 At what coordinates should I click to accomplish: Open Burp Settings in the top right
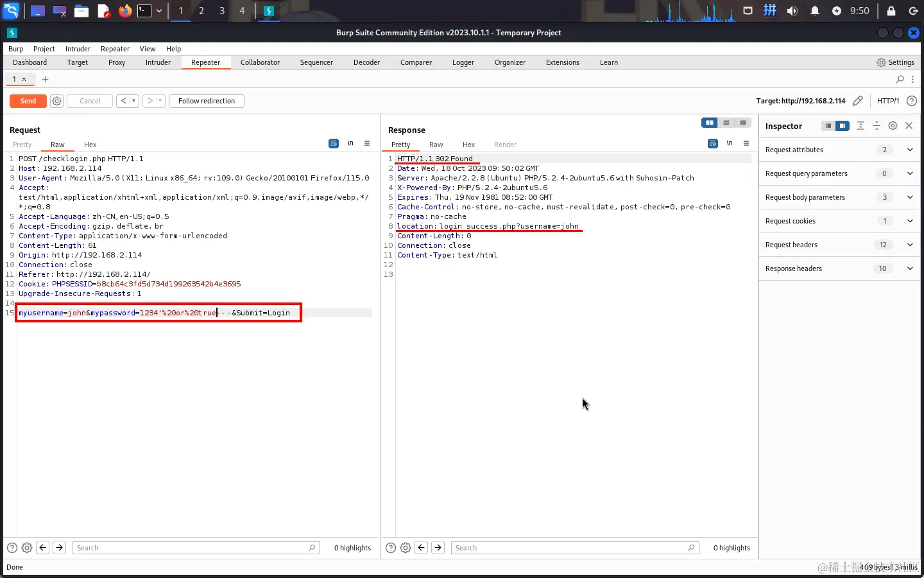tap(896, 62)
